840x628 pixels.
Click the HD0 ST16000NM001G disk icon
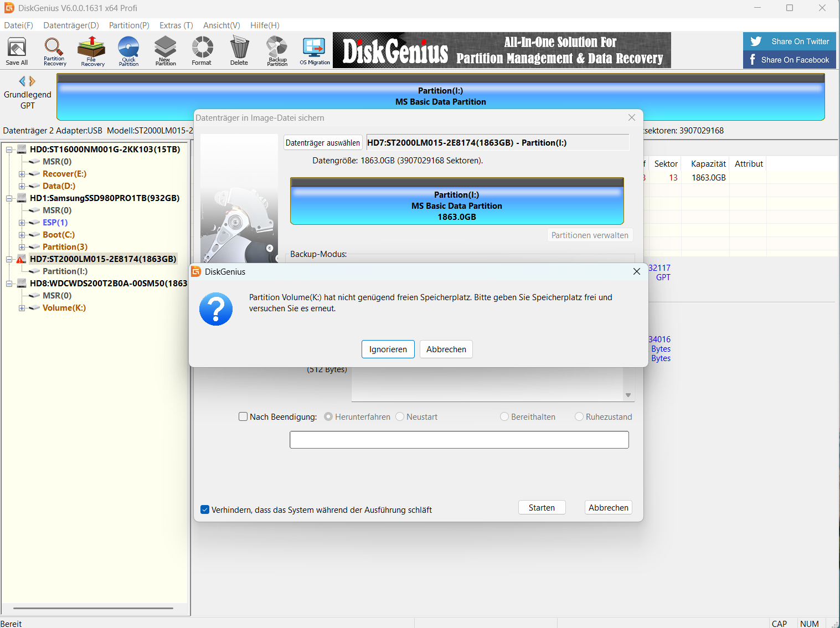coord(22,149)
